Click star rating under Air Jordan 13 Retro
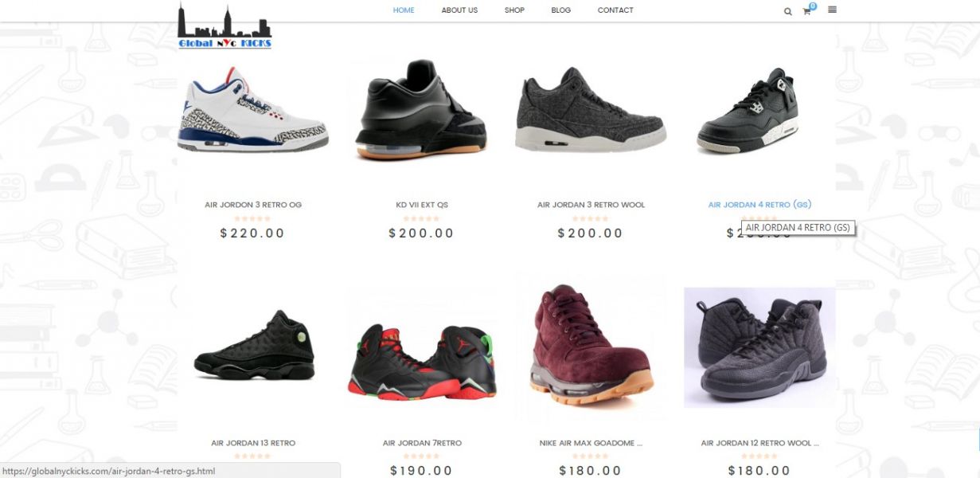The height and width of the screenshot is (478, 980). point(252,456)
